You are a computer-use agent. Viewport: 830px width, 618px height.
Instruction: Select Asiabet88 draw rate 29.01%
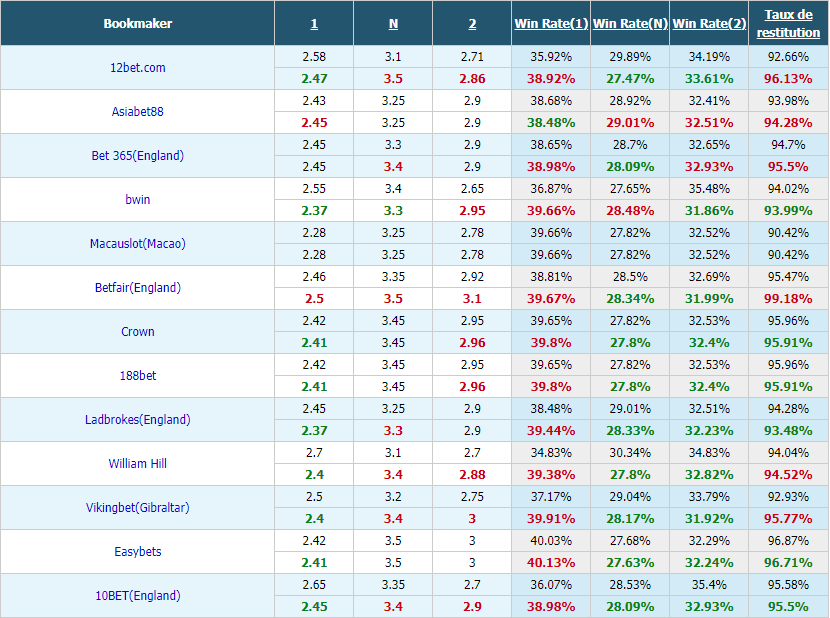pos(630,123)
